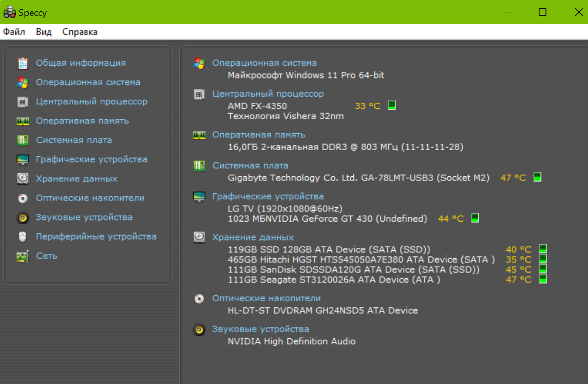
Task: Select Общая информация in the sidebar
Action: (81, 63)
